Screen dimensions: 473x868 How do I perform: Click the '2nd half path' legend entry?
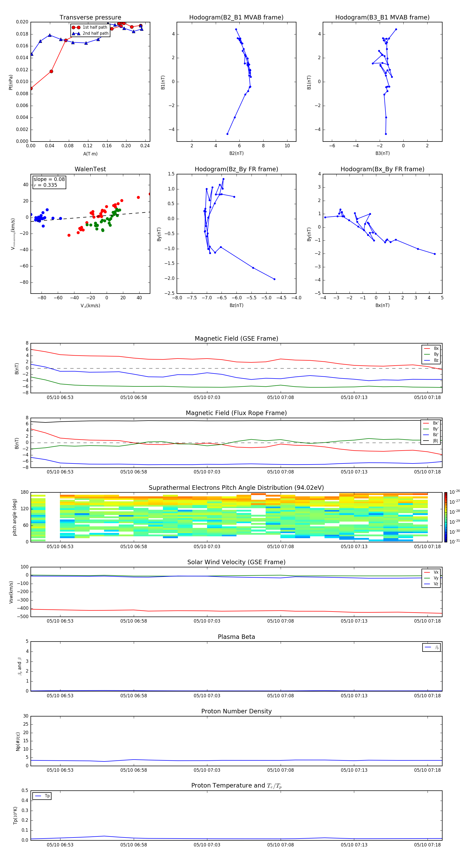click(90, 33)
